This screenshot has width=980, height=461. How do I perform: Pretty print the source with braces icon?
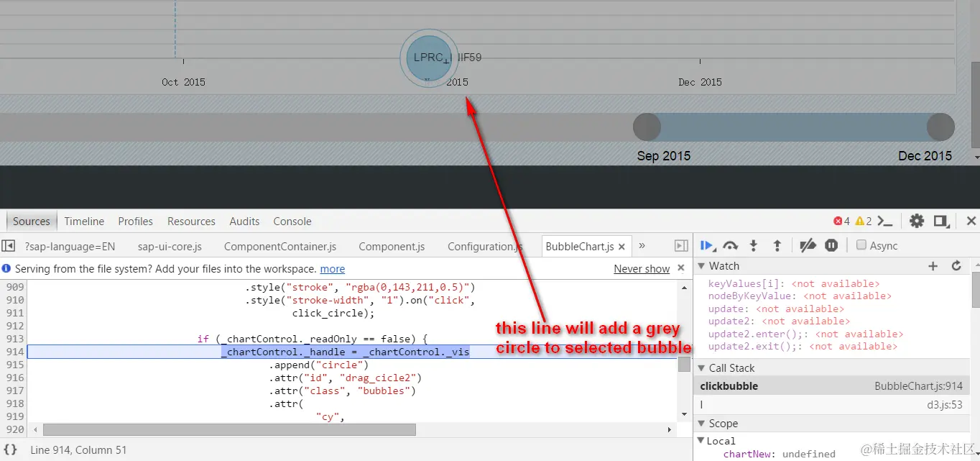(10, 449)
